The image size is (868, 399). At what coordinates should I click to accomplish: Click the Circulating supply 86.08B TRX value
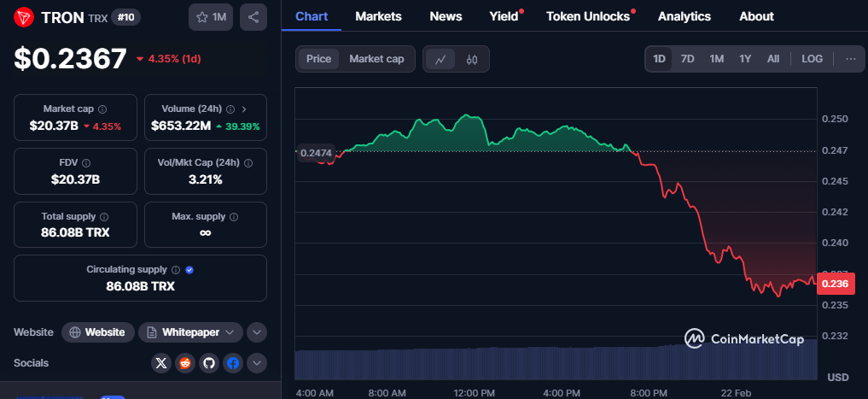pyautogui.click(x=140, y=286)
